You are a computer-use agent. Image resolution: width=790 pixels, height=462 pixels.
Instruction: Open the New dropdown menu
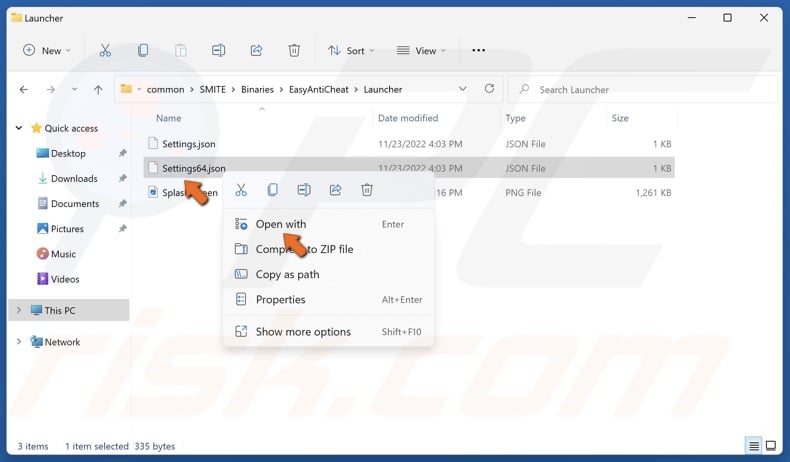[x=47, y=50]
